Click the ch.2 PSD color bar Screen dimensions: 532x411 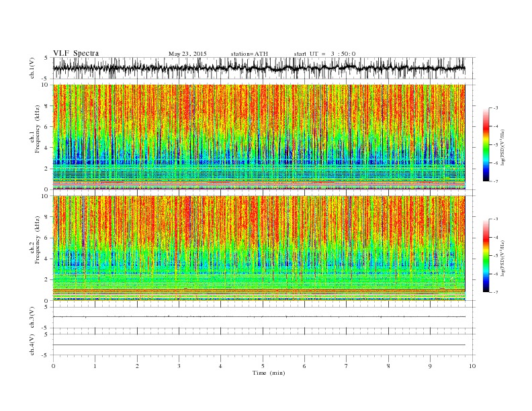(486, 256)
